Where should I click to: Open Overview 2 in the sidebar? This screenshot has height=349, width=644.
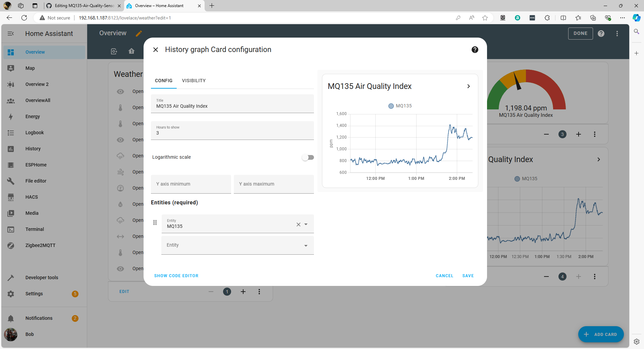click(x=44, y=84)
